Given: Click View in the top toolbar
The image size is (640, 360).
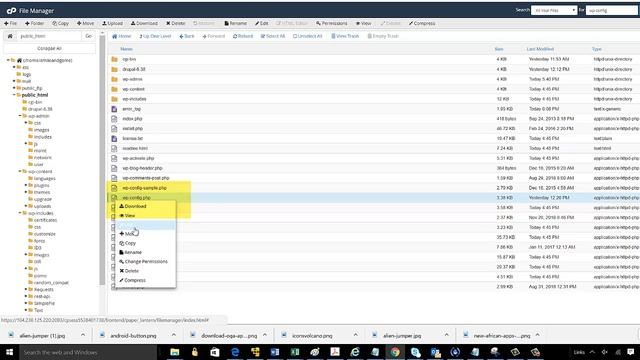Looking at the screenshot, I should pos(363,23).
